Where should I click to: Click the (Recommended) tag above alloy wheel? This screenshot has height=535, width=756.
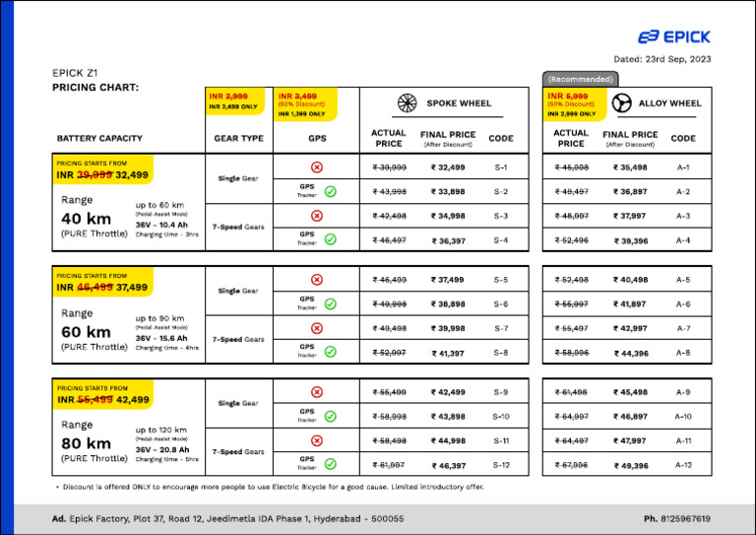pos(581,79)
